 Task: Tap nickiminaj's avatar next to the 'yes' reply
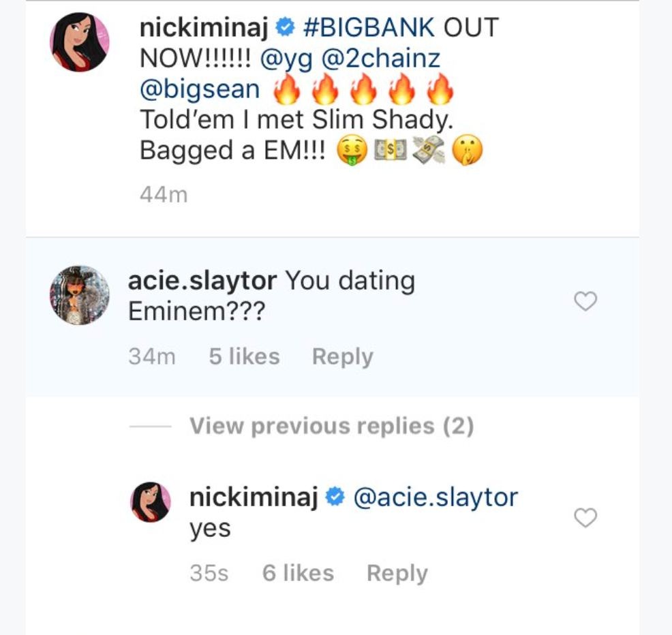click(150, 502)
